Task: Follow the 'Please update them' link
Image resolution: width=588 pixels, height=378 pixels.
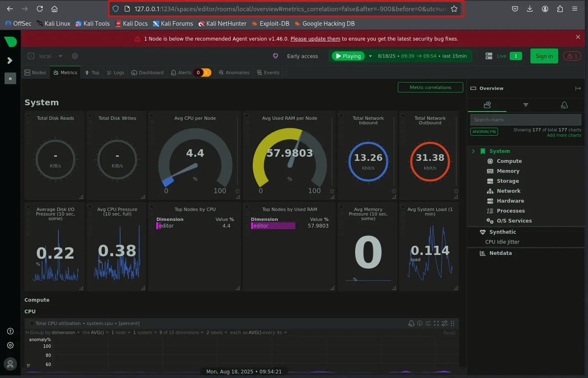Action: pos(315,39)
